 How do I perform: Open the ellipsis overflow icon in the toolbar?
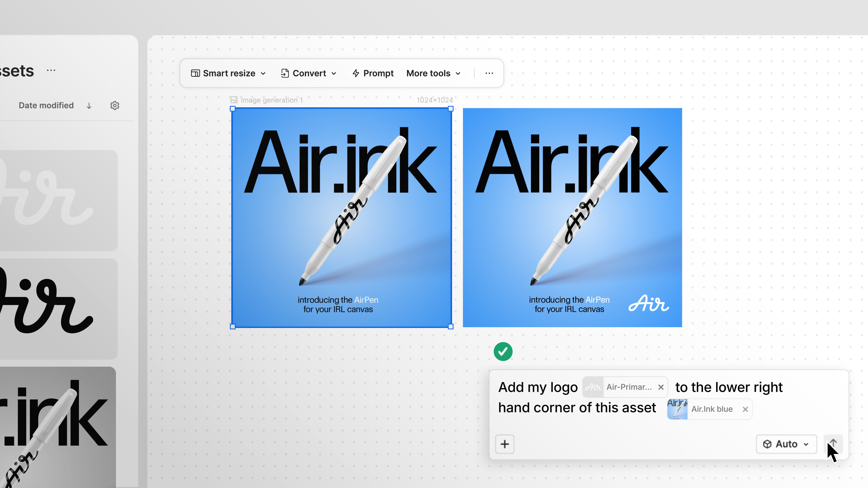point(489,73)
